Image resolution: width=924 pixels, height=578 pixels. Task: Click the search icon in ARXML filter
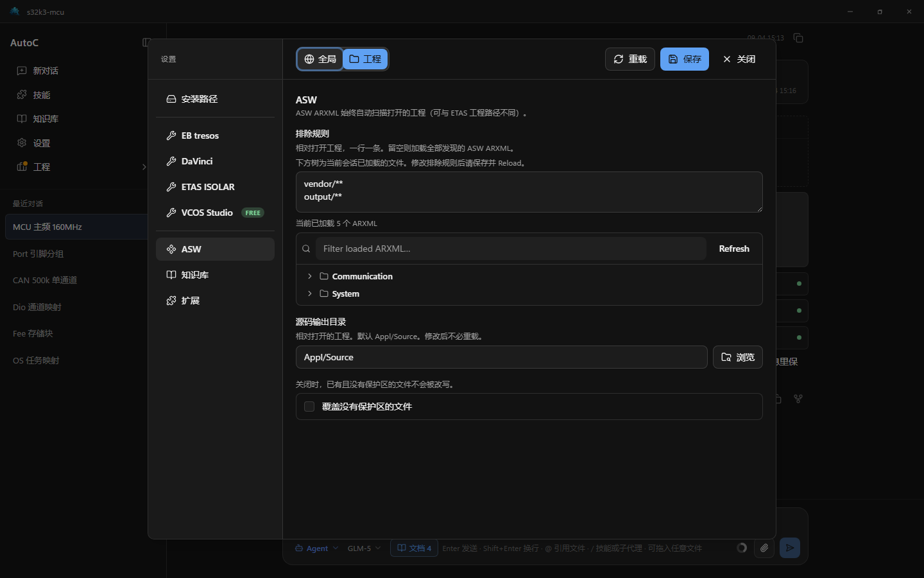click(306, 249)
